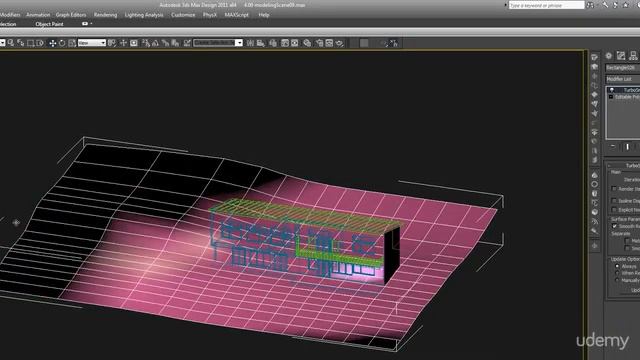The width and height of the screenshot is (640, 360).
Task: Toggle Percent Snap icon
Action: [x=165, y=43]
